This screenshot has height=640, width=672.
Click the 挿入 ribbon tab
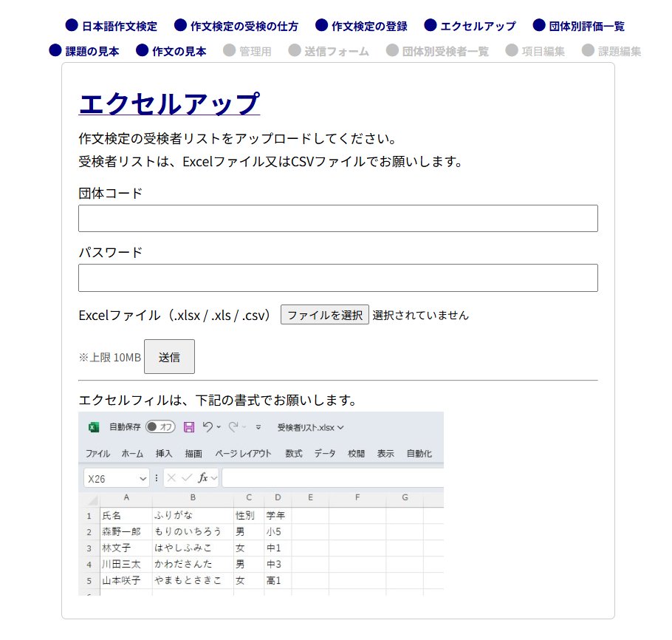tap(164, 454)
